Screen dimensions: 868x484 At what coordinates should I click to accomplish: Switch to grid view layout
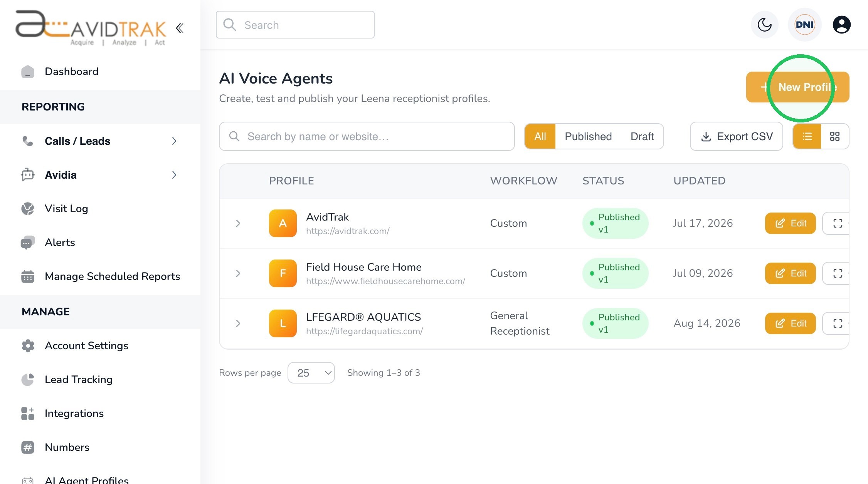pyautogui.click(x=835, y=136)
